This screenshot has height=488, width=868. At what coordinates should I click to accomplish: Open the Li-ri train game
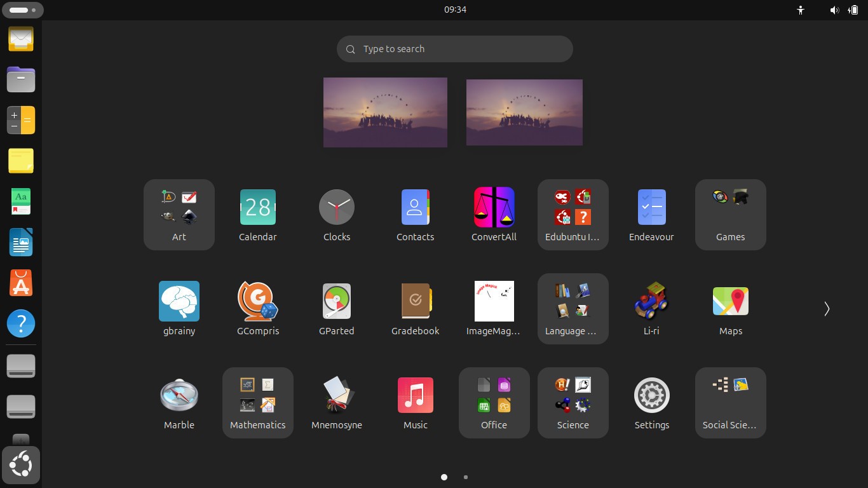click(651, 308)
